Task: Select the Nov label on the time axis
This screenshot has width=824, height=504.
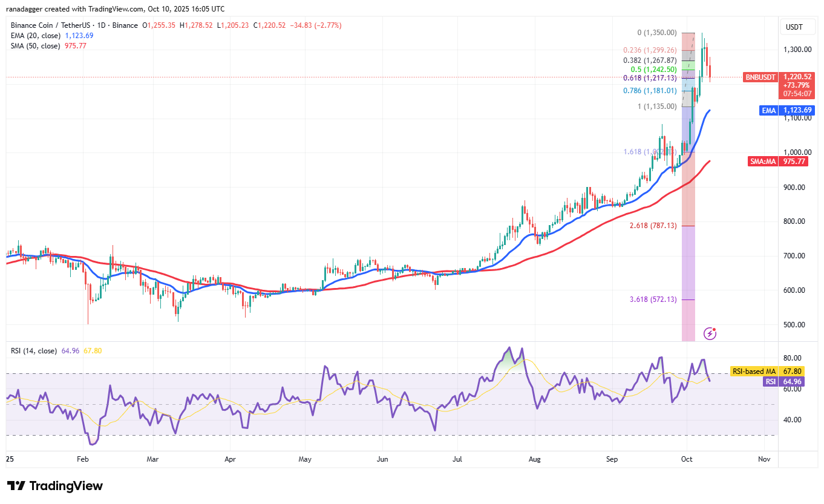Action: click(x=764, y=459)
